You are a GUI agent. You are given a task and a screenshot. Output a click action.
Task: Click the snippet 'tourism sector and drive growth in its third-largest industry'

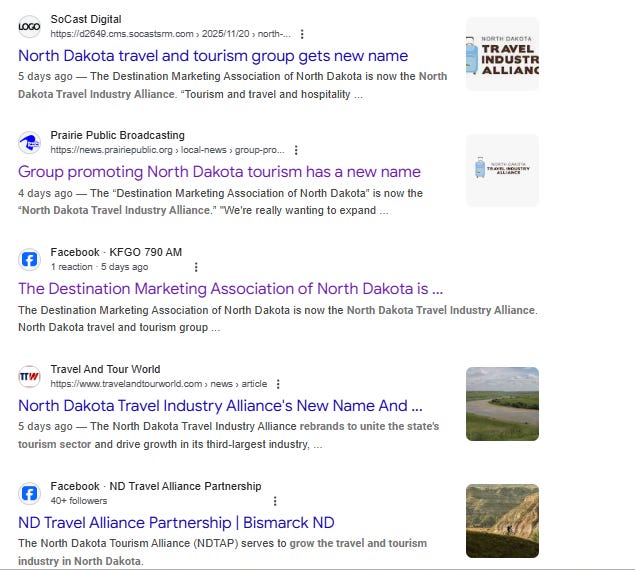pos(170,444)
